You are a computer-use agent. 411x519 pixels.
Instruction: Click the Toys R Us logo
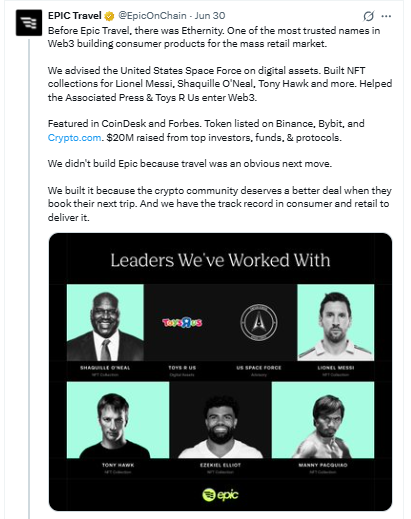(x=182, y=323)
